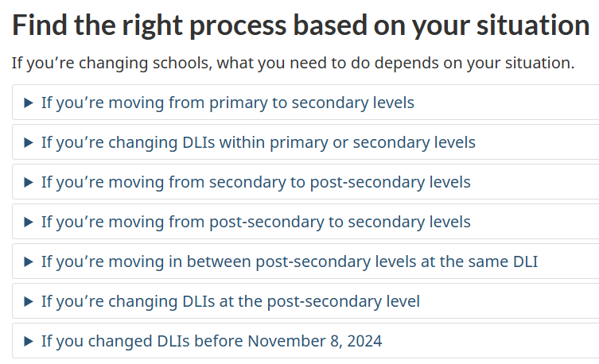Image resolution: width=599 pixels, height=364 pixels.
Task: Click blank area in 'changing DLIs at post-secondary' row
Action: pyautogui.click(x=509, y=301)
